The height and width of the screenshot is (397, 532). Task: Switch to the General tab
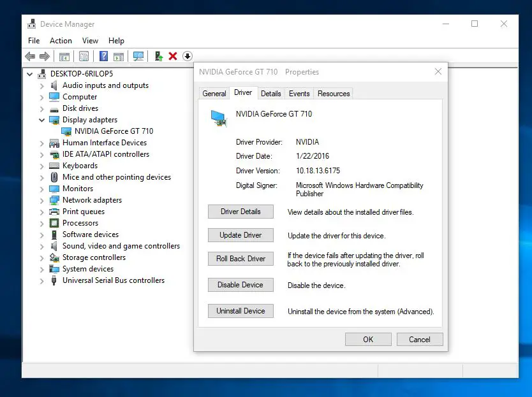coord(214,94)
